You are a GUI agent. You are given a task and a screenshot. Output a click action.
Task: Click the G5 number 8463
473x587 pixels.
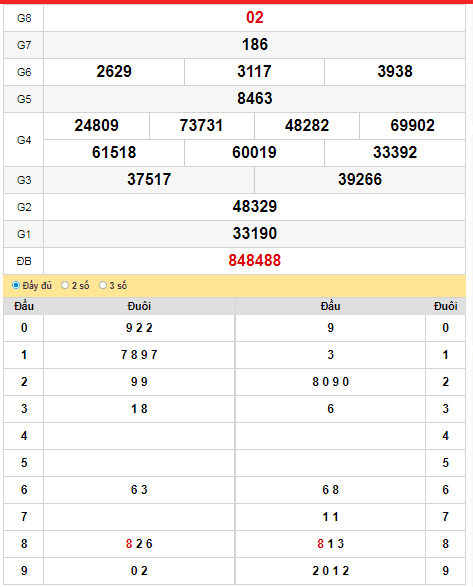255,98
